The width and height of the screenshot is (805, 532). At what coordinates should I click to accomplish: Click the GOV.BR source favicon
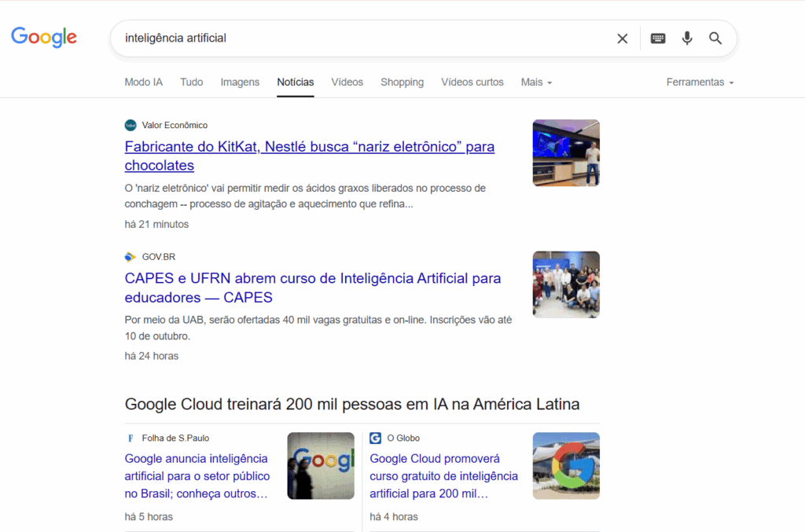tap(130, 257)
